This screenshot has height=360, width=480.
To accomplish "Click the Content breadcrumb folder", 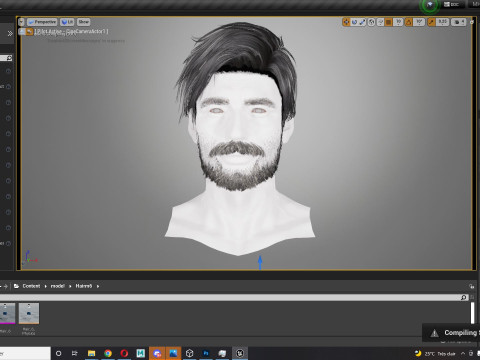I will (31, 286).
